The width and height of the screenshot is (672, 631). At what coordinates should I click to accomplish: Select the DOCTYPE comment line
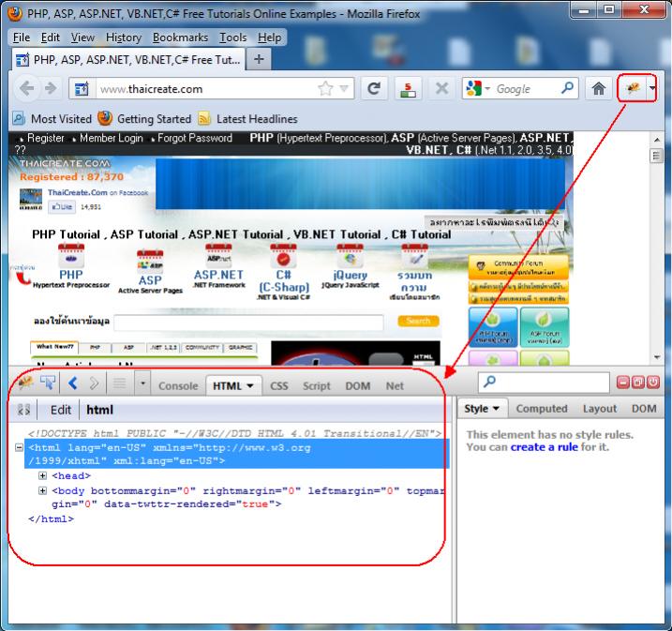tap(234, 433)
